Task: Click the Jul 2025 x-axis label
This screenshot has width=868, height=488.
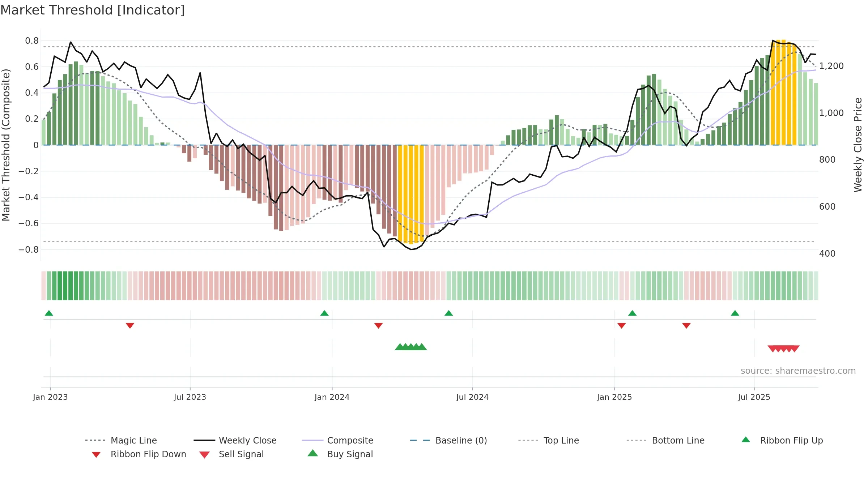Action: tap(754, 397)
